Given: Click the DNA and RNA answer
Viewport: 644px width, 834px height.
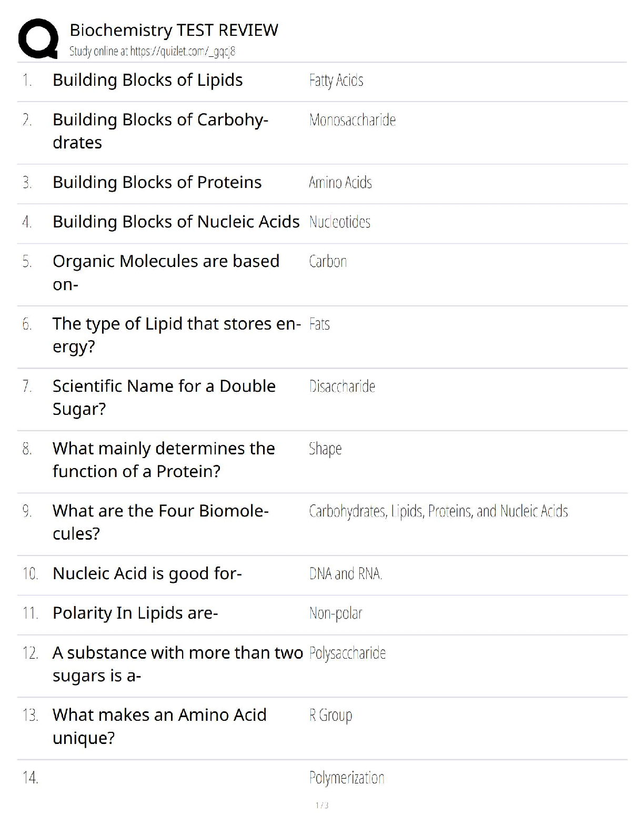Looking at the screenshot, I should (345, 573).
